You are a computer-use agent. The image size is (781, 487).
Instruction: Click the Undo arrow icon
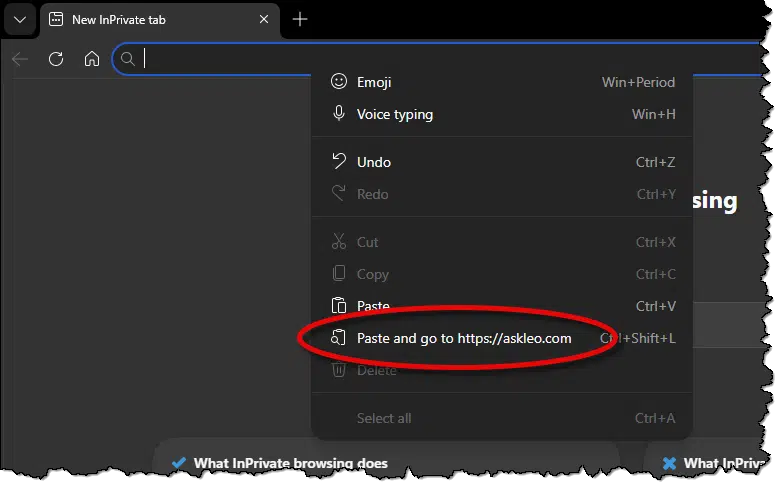click(339, 161)
